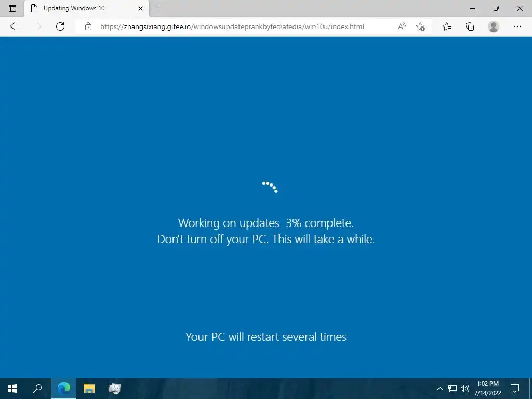View site information lock icon
Screen dimensions: 532x399
click(88, 26)
